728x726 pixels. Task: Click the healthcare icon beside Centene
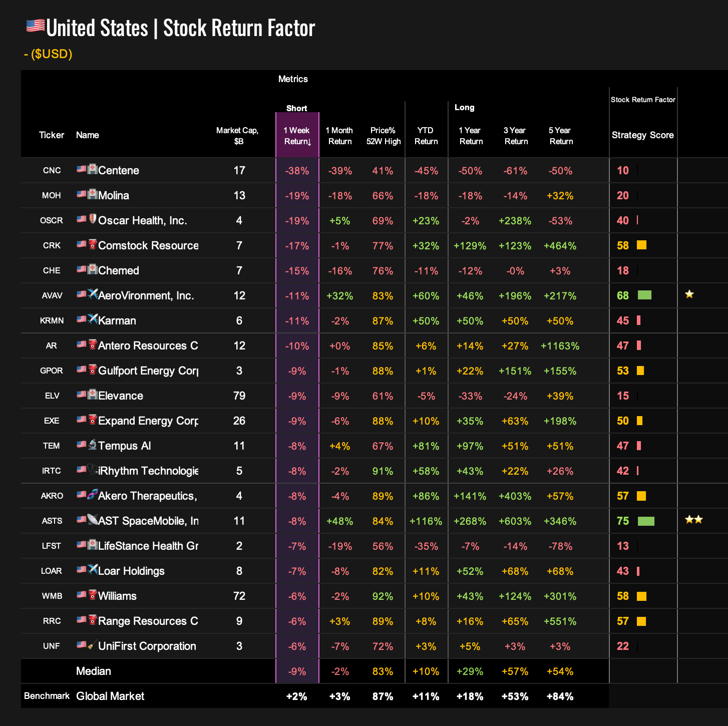93,169
